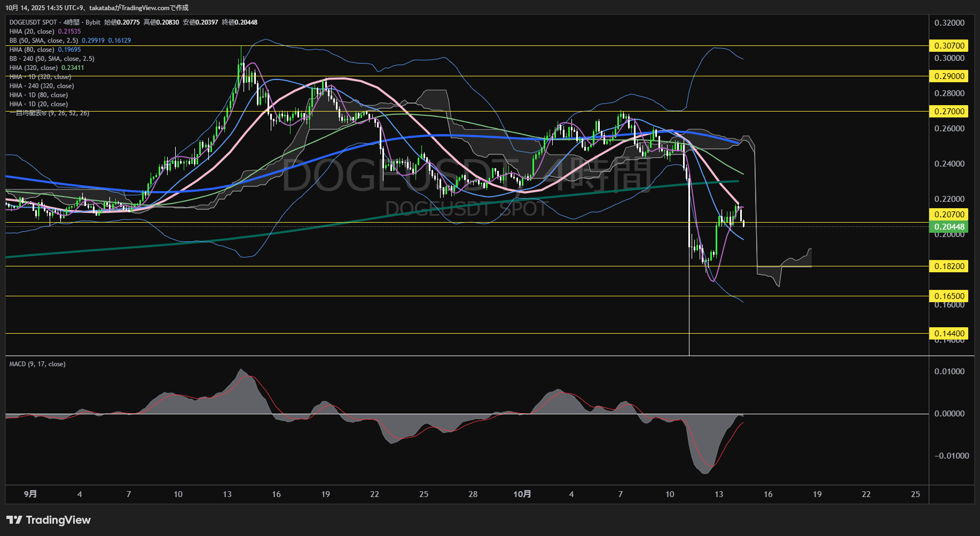Click the 9月 marker on time axis
Image resolution: width=980 pixels, height=536 pixels.
30,494
